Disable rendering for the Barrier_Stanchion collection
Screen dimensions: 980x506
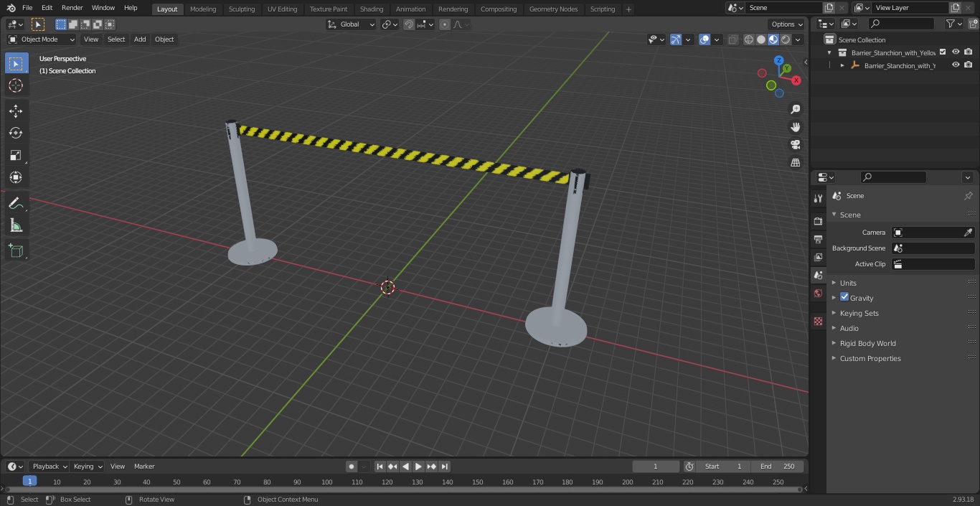pos(969,52)
